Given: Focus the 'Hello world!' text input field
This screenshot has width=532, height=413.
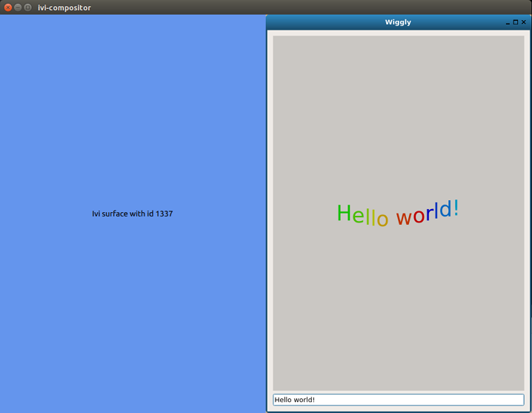Looking at the screenshot, I should (398, 400).
